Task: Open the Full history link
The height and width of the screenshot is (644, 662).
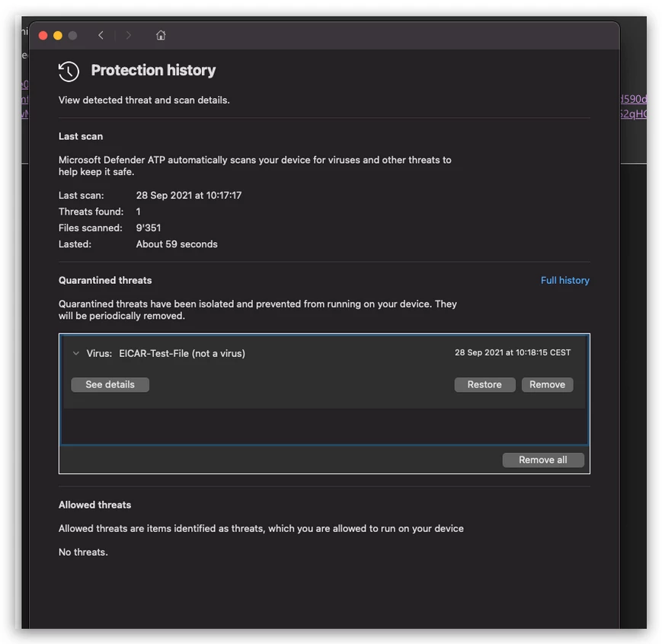Action: [x=565, y=281]
